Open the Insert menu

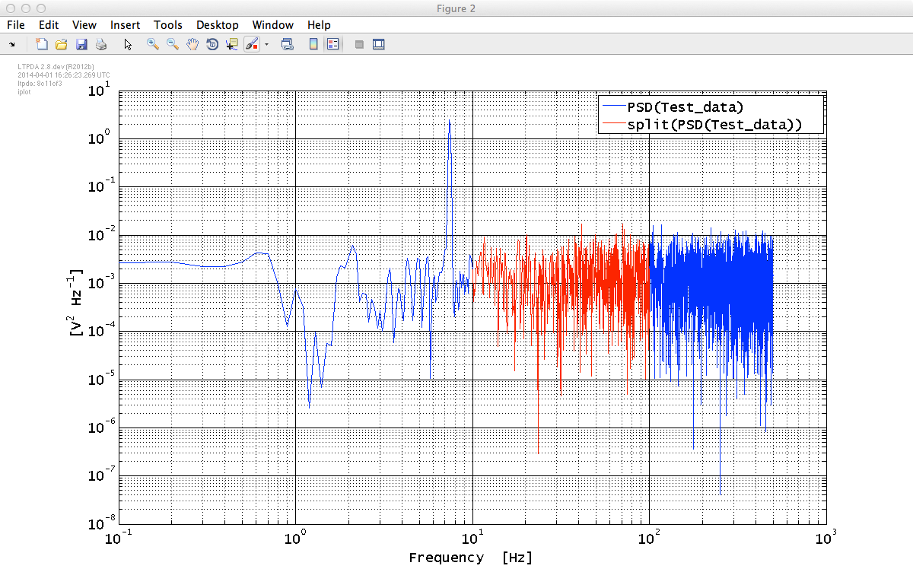pyautogui.click(x=125, y=25)
